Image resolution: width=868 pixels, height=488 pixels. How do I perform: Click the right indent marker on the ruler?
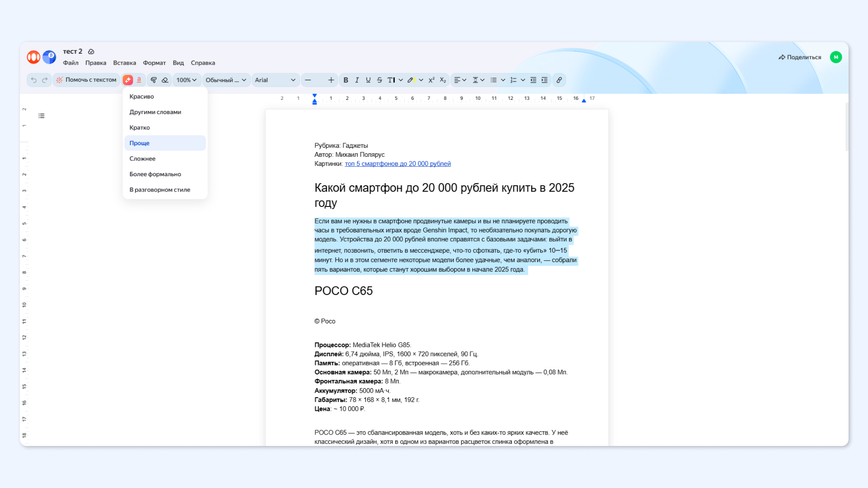[584, 100]
